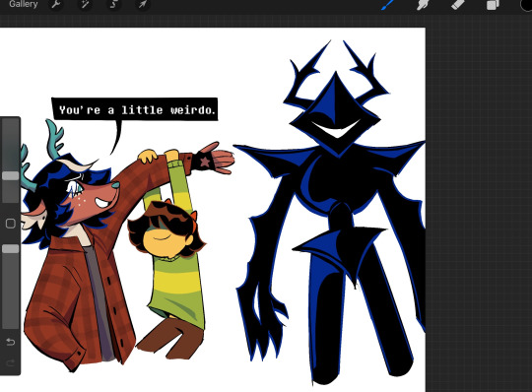Undo the last stroke
532x392 pixels.
[11, 342]
